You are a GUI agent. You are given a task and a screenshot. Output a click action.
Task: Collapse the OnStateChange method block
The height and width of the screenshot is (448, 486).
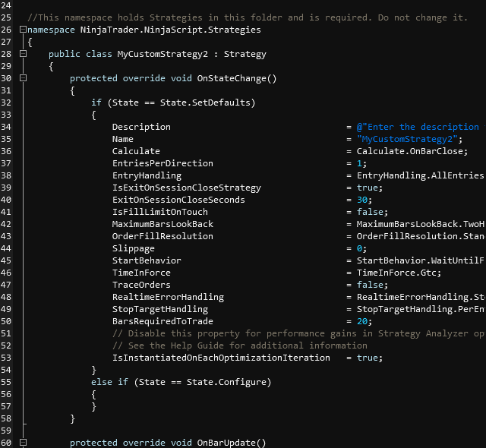coord(23,78)
